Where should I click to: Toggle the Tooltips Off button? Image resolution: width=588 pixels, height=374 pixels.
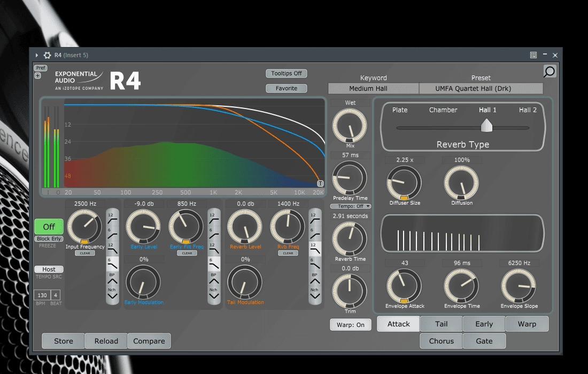click(287, 73)
